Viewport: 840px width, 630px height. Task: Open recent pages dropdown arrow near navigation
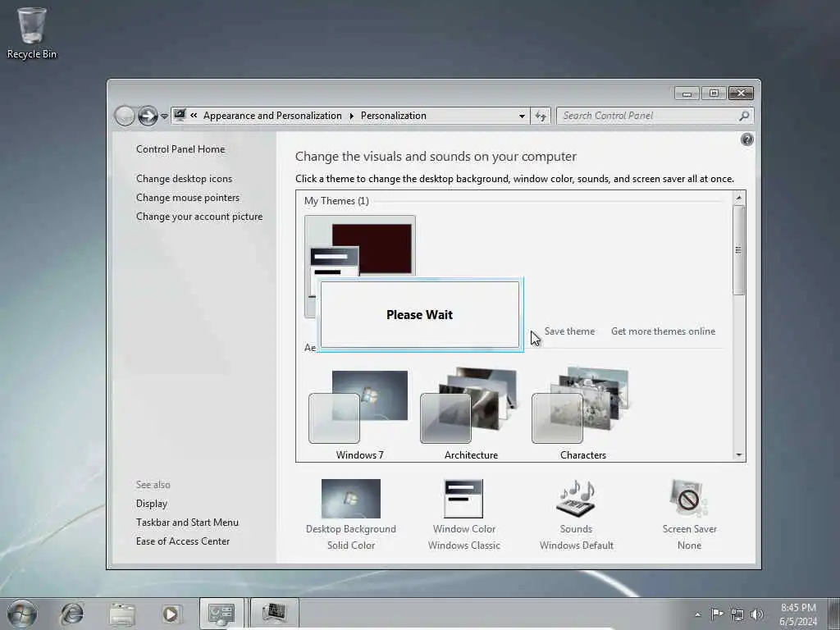[x=164, y=116]
